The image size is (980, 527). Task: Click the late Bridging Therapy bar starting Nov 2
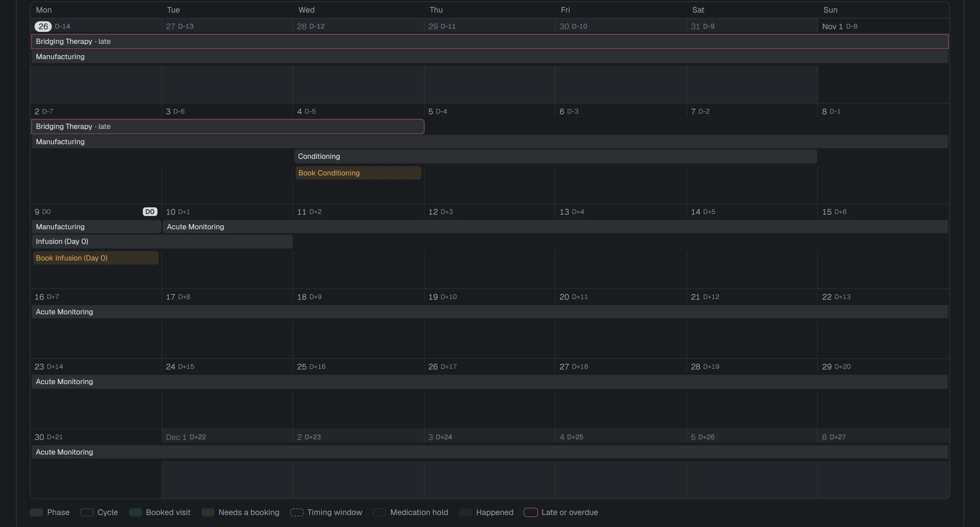(x=228, y=126)
